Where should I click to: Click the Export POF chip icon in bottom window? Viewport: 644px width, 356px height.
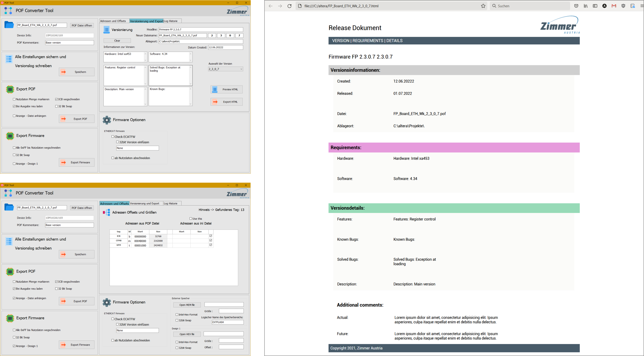click(10, 272)
